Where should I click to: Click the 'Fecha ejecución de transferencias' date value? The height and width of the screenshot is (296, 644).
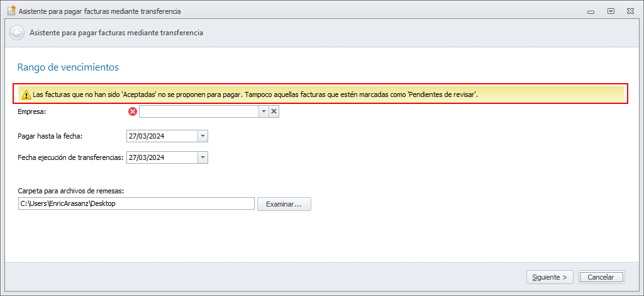pyautogui.click(x=161, y=157)
